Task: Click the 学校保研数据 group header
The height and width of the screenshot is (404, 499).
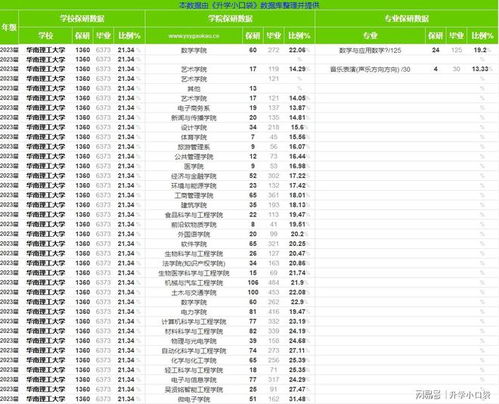Action: [82, 18]
